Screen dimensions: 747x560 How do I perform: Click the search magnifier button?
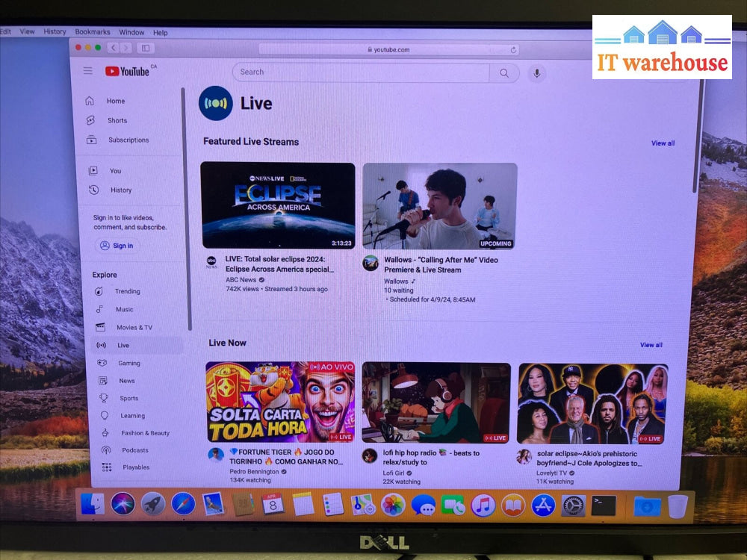504,72
